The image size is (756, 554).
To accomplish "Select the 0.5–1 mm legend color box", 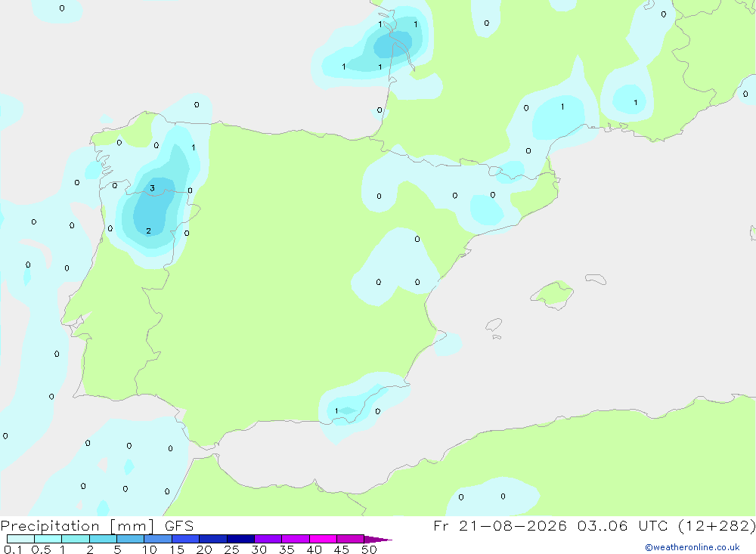I will pos(48,539).
